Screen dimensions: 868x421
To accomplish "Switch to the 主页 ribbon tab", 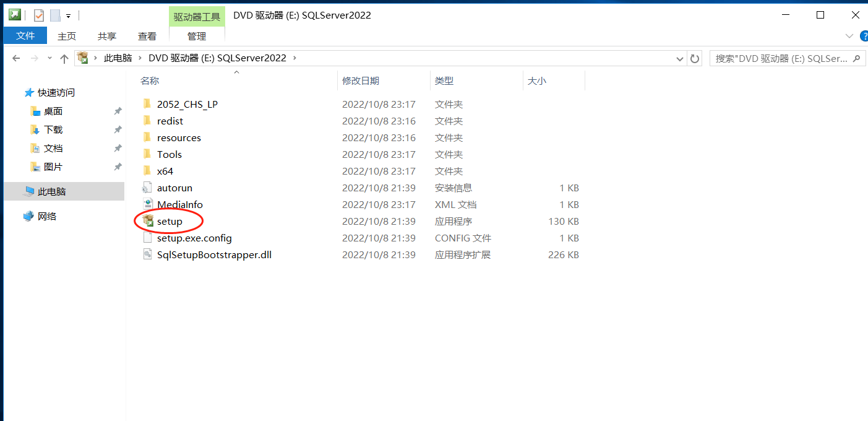I will point(67,36).
